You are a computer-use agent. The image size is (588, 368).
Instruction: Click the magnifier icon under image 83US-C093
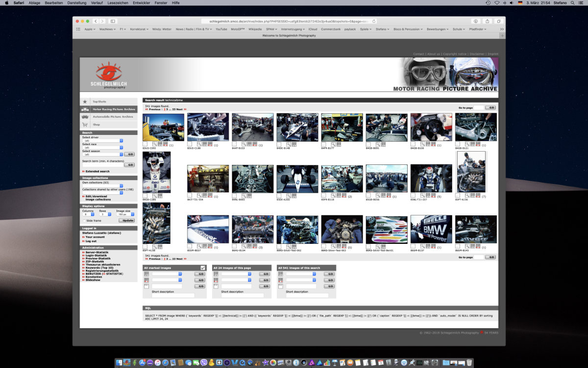coord(154,144)
